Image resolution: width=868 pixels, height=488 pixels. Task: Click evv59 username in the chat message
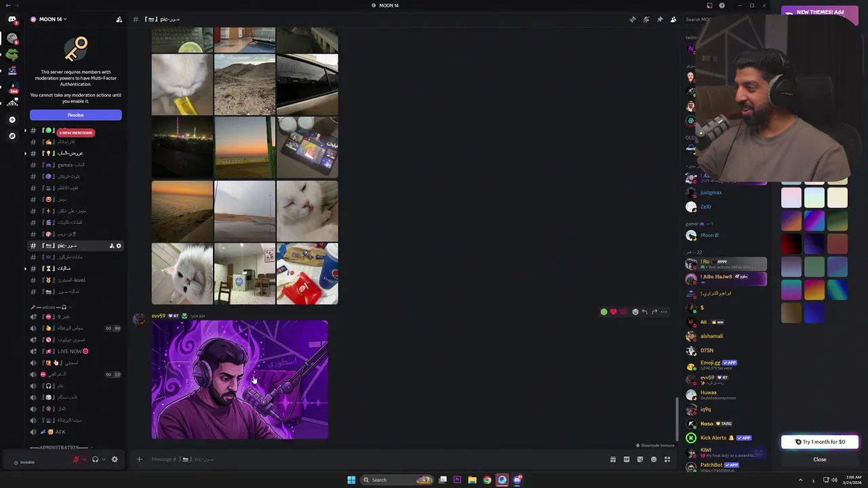[158, 316]
